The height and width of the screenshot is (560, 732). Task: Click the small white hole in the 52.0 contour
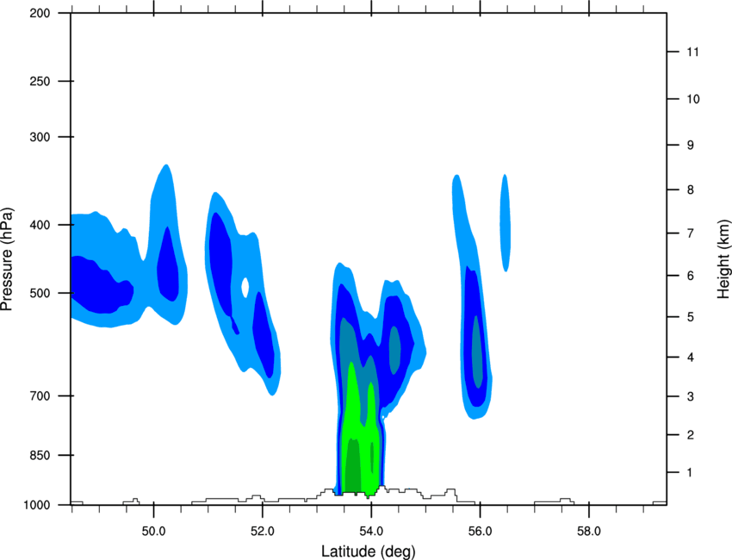245,287
